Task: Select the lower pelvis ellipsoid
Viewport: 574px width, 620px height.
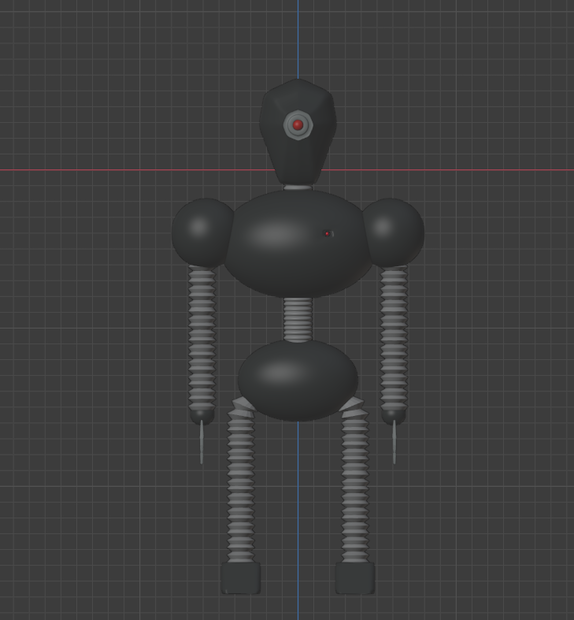Action: point(298,380)
